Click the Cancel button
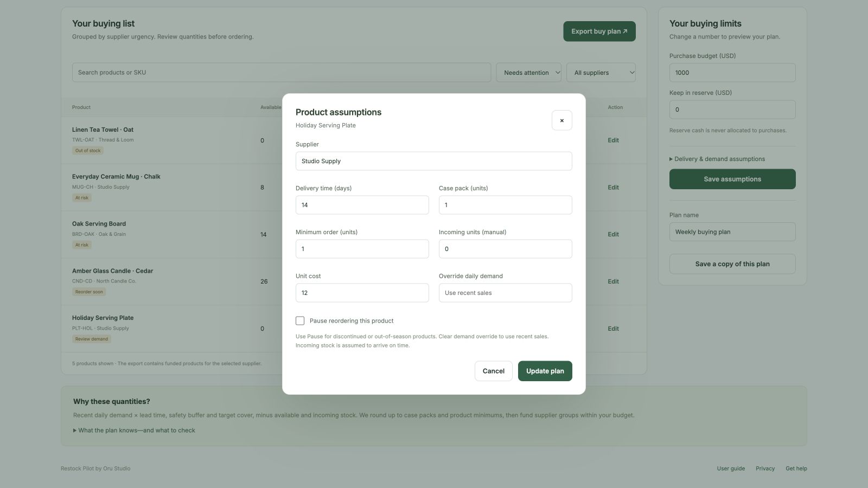This screenshot has width=868, height=488. point(493,371)
